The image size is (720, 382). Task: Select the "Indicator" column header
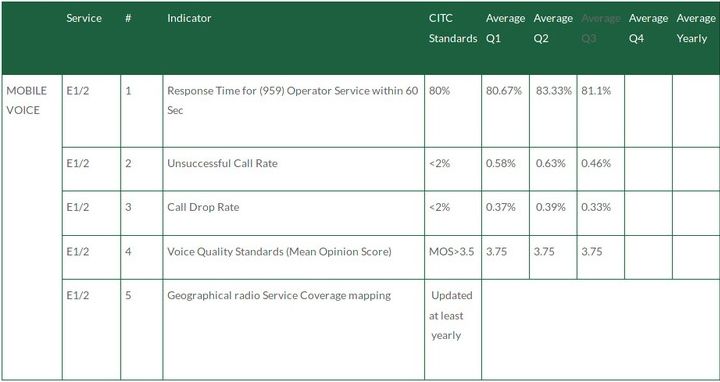pyautogui.click(x=189, y=18)
